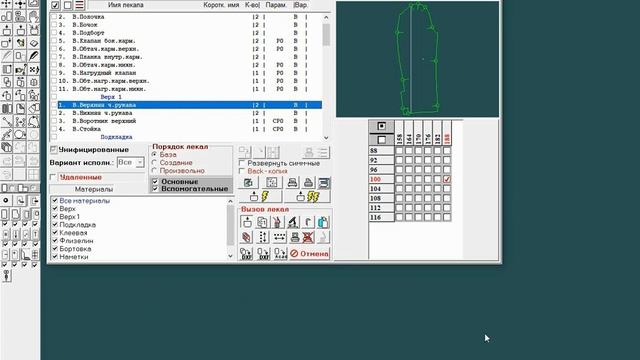This screenshot has height=360, width=640.
Task: Click the stacked pages icon with dark background
Action: pos(324,182)
